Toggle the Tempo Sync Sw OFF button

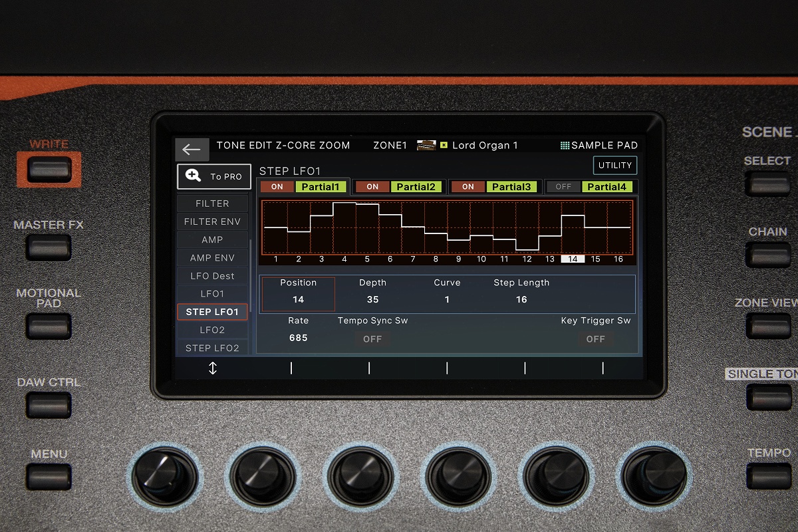click(x=372, y=339)
